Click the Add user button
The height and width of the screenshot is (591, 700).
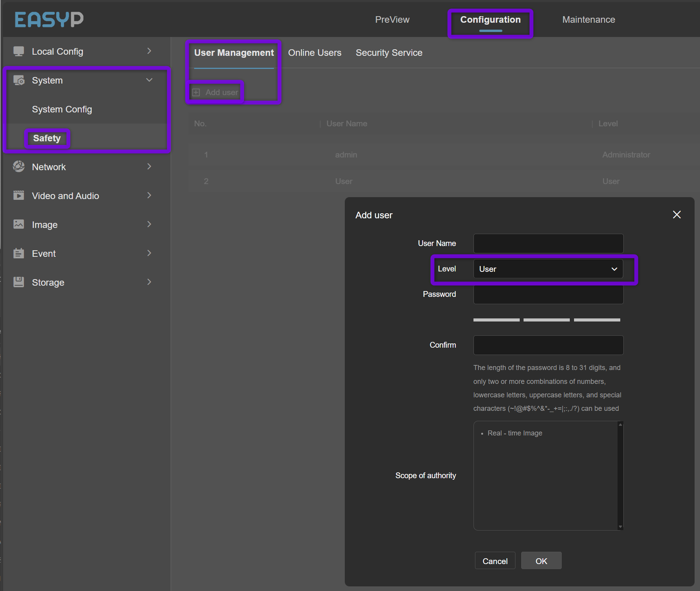[216, 92]
